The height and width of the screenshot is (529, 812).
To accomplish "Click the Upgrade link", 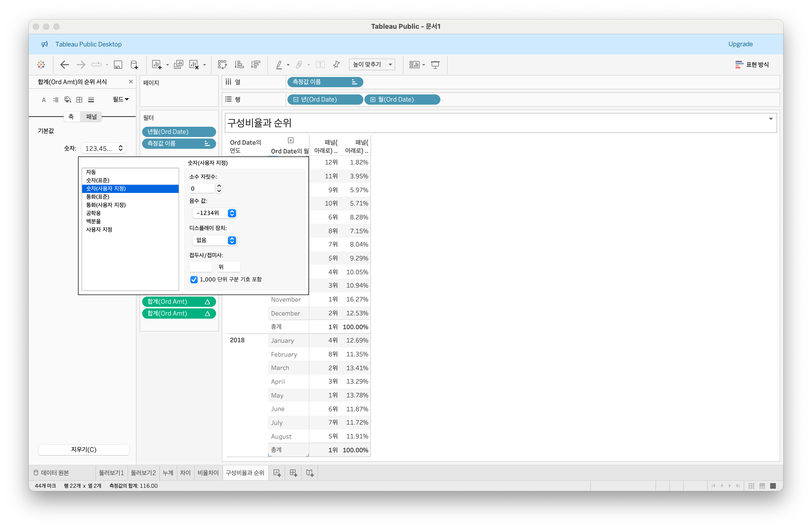I will [740, 44].
